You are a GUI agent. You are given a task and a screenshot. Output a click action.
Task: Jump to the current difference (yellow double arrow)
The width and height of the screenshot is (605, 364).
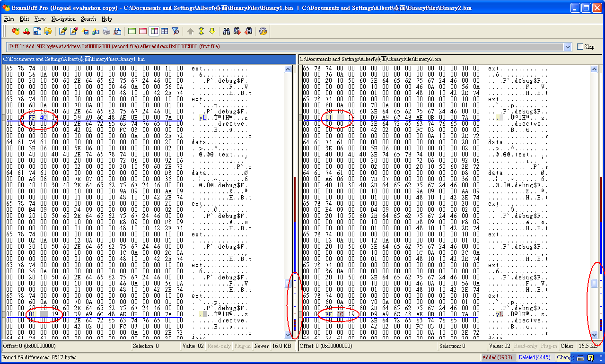coord(201,31)
